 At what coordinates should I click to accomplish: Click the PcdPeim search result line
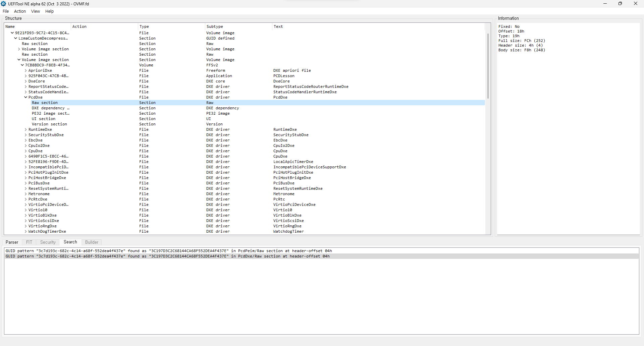169,251
